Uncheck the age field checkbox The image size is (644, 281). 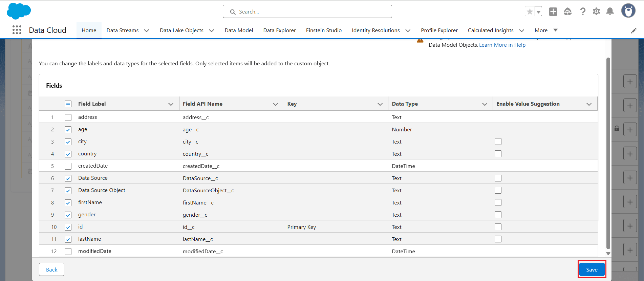tap(68, 130)
